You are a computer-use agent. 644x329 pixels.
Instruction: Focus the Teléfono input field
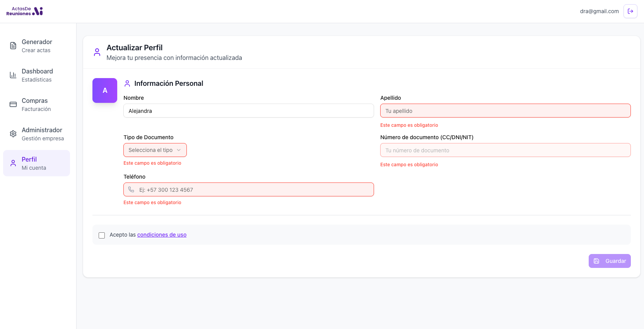click(x=251, y=190)
